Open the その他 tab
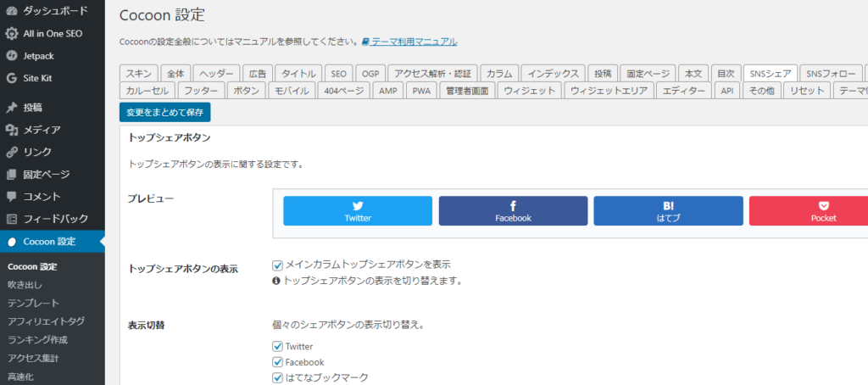Viewport: 868px width, 385px height. pos(761,91)
